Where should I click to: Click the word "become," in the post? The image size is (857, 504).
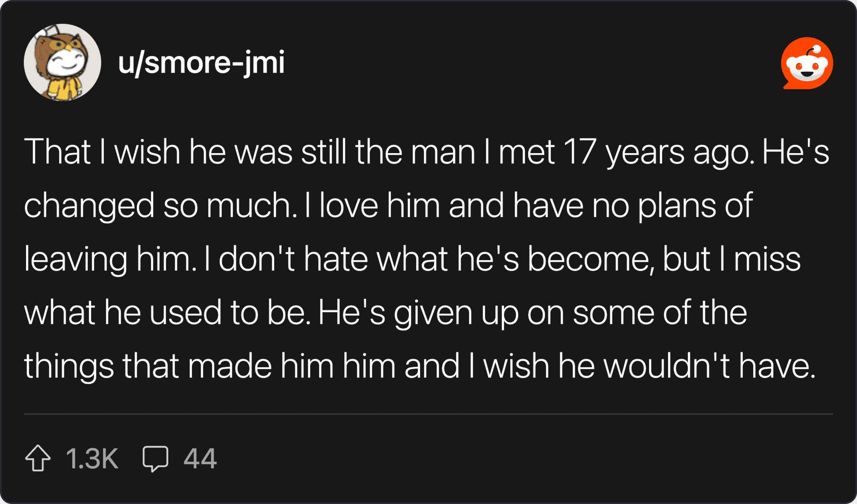(591, 259)
